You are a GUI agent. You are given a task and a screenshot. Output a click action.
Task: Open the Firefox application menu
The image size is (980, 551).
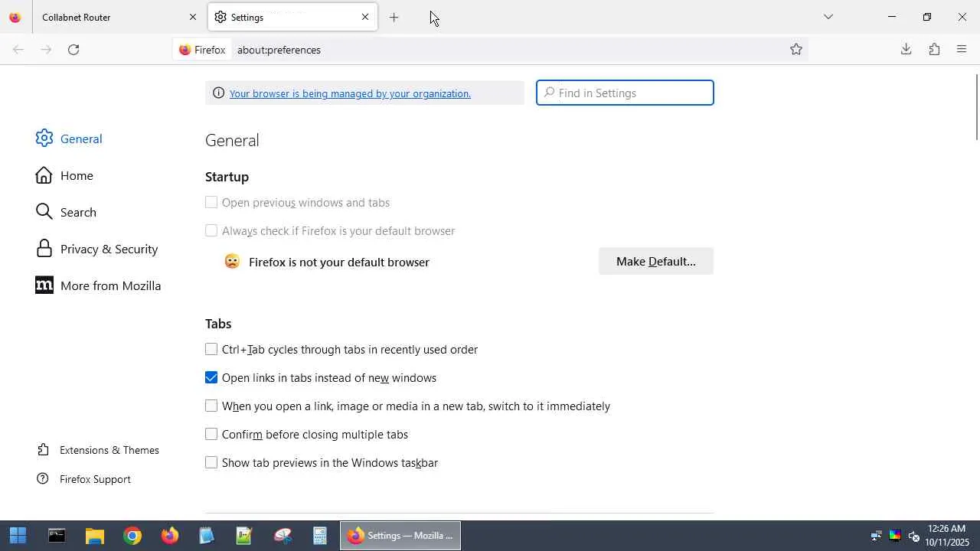click(x=962, y=50)
